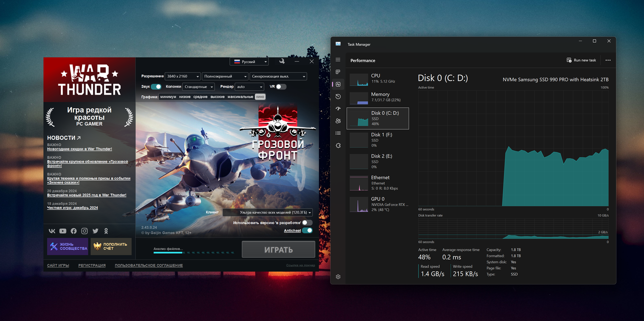Open App history page in Task Manager

coord(338,97)
